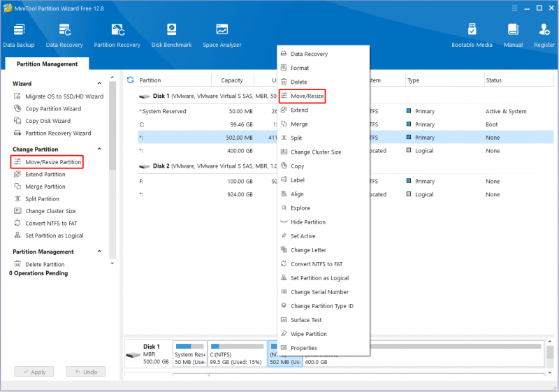Sort by the Type column header
The width and height of the screenshot is (559, 392).
point(445,80)
